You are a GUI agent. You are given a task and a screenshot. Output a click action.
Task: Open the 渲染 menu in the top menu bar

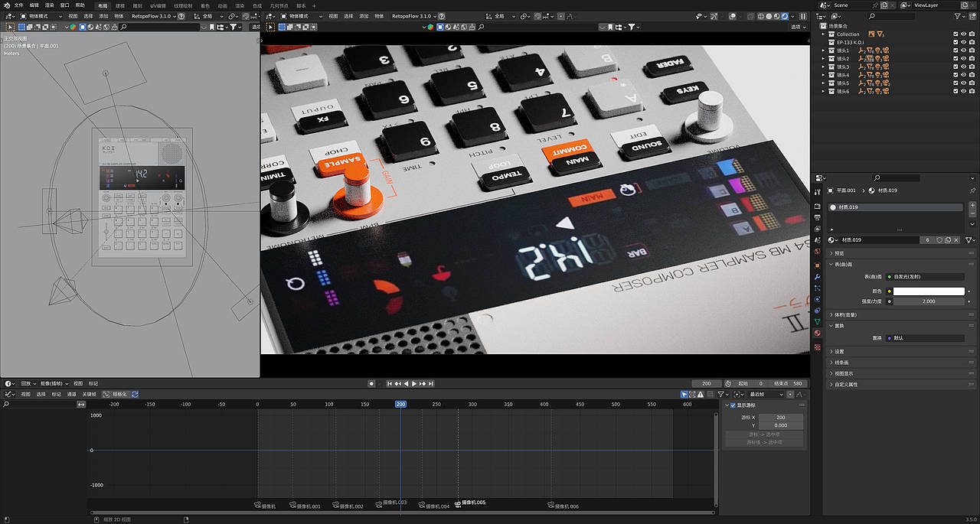pyautogui.click(x=50, y=5)
